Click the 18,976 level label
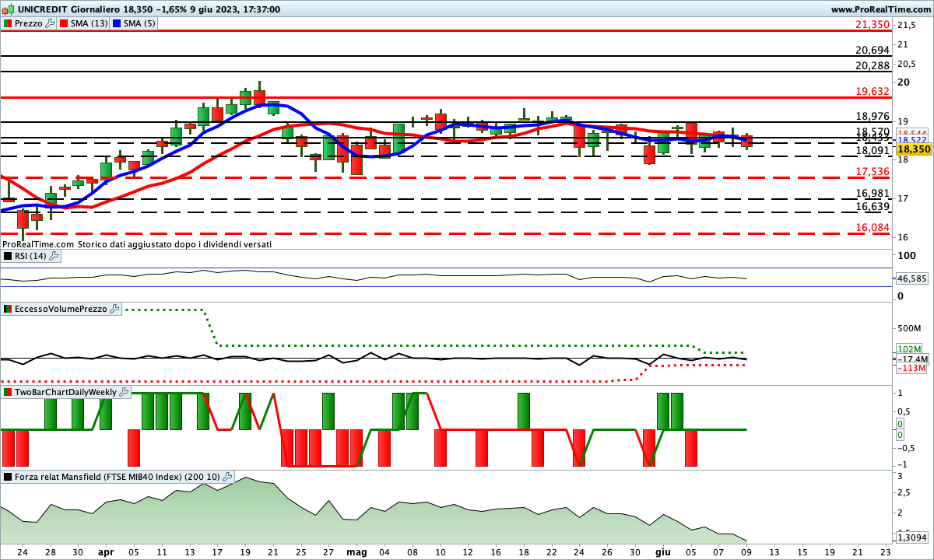 (872, 116)
